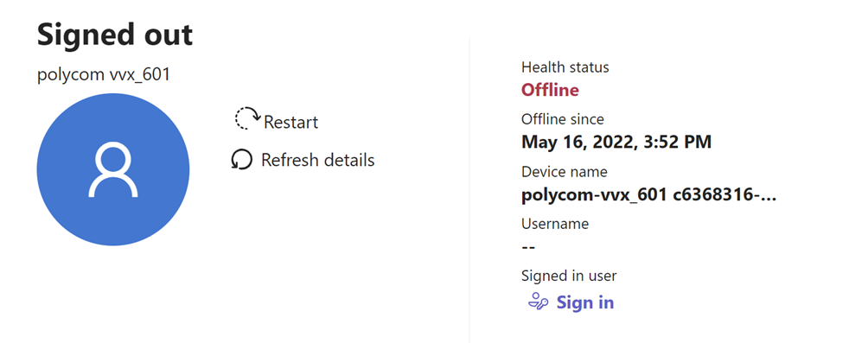
Task: Click the May 16, 2022, 3:52 PM timestamp
Action: click(x=616, y=143)
